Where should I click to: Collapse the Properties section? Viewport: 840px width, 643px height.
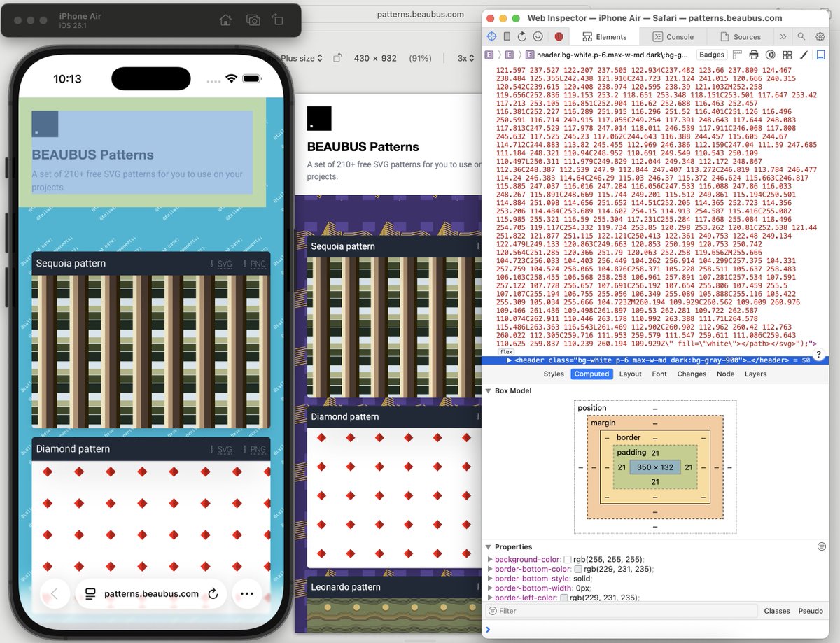tap(489, 546)
